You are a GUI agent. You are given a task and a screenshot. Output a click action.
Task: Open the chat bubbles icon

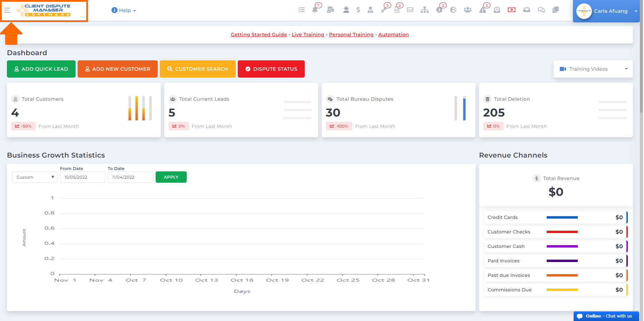click(541, 10)
